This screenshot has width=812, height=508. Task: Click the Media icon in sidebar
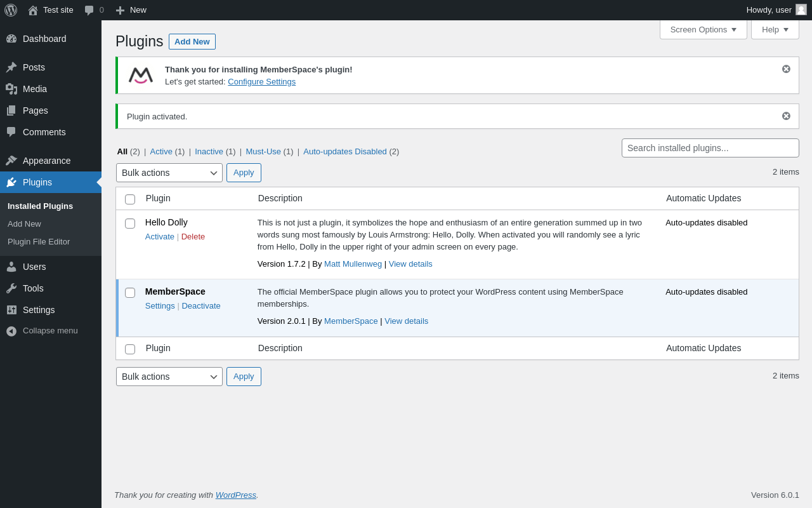click(11, 89)
